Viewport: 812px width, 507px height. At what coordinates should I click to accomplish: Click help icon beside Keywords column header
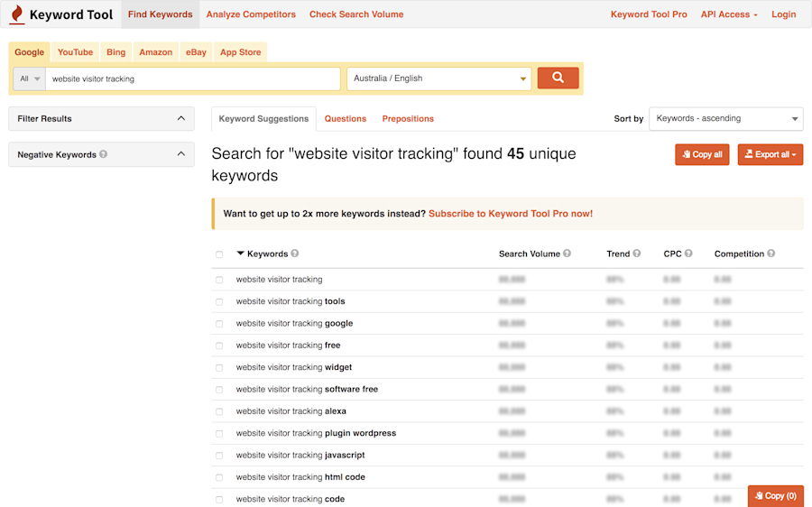point(295,253)
